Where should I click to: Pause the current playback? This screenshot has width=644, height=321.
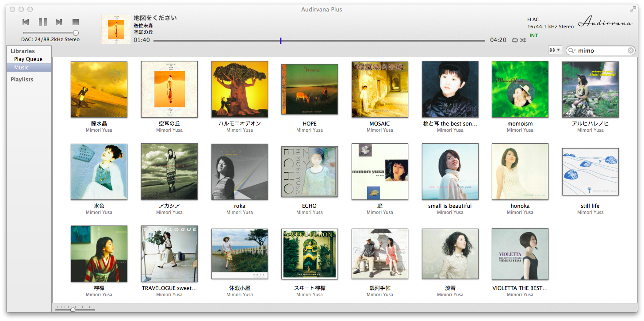(x=42, y=22)
